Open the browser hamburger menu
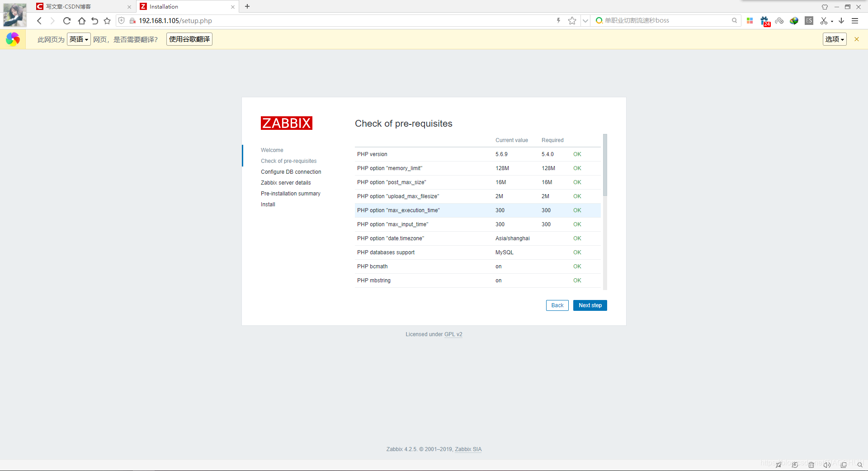Viewport: 868px width, 471px height. pyautogui.click(x=855, y=21)
